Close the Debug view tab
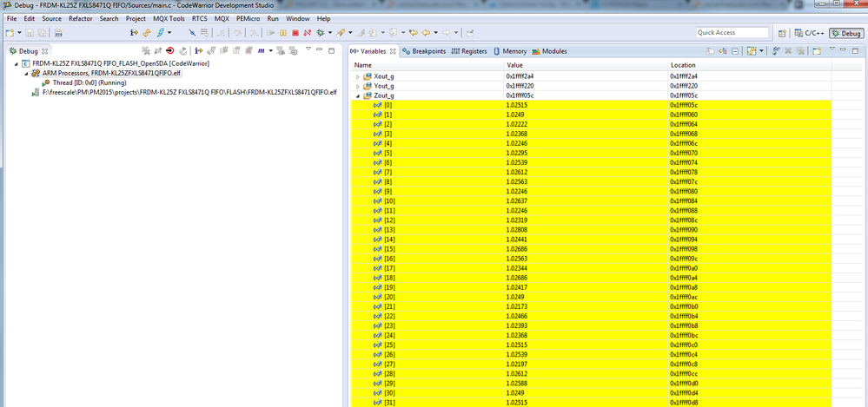This screenshot has width=868, height=407. [45, 51]
